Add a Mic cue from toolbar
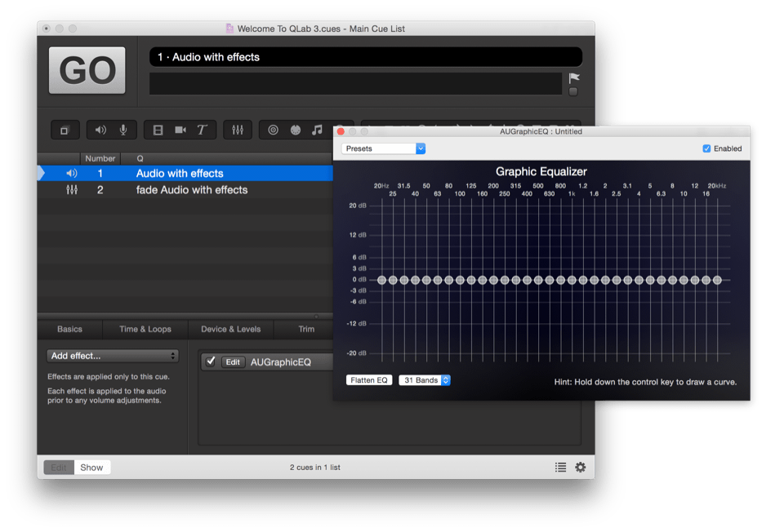This screenshot has height=532, width=784. click(123, 130)
